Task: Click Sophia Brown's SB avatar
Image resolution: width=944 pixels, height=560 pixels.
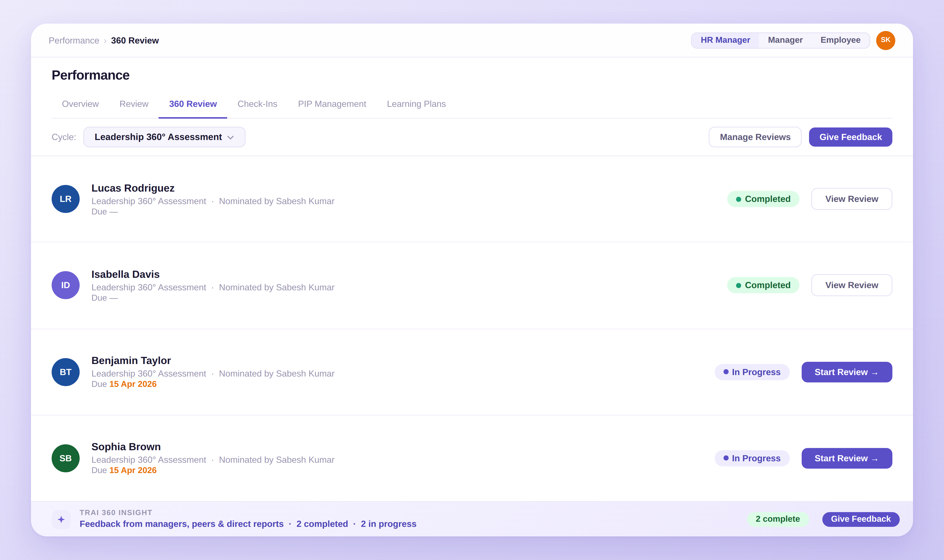Action: click(x=65, y=458)
